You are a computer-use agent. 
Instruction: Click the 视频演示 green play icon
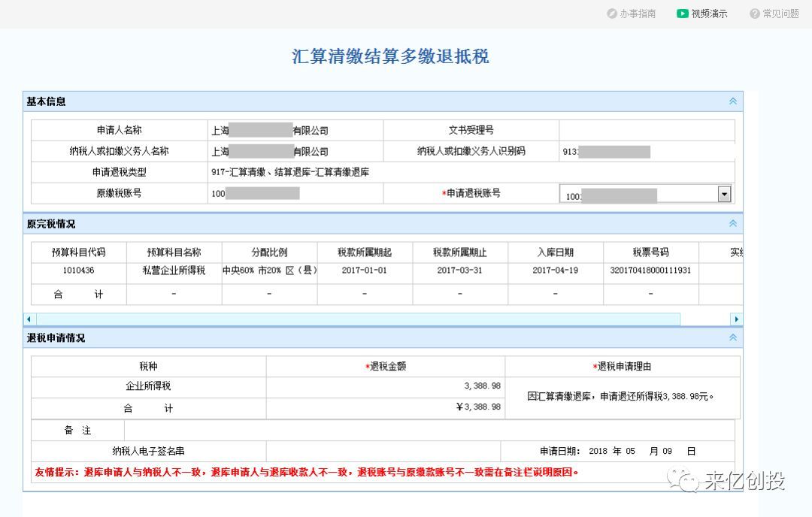tap(682, 14)
